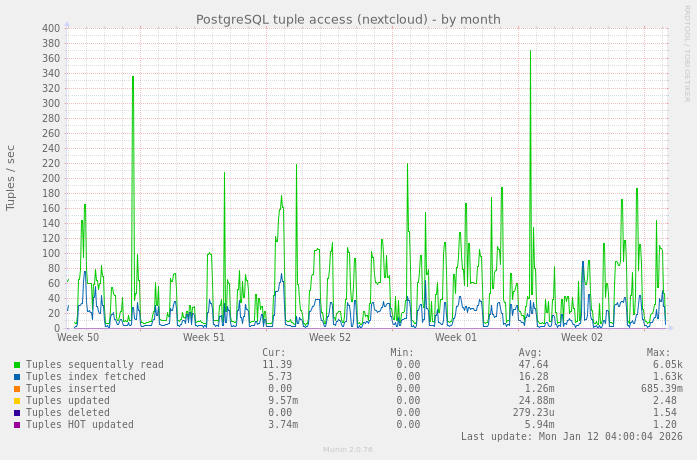
Task: Select the legend label Tuples deleted
Action: click(x=68, y=412)
